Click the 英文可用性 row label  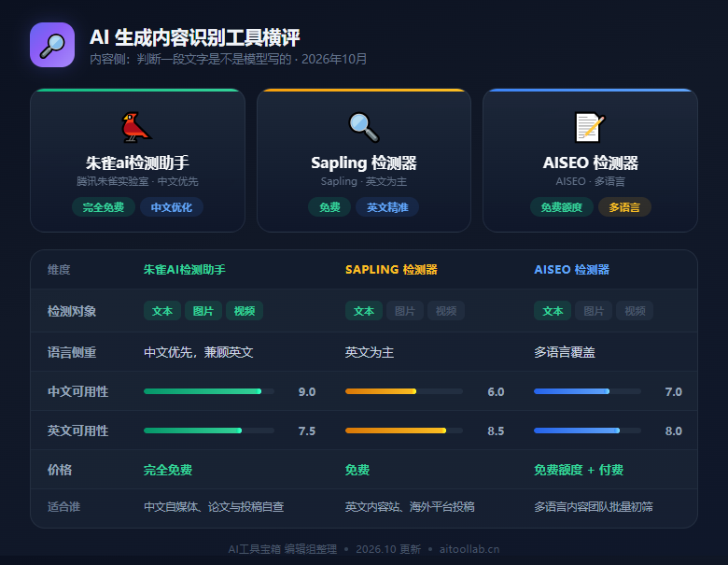point(77,431)
